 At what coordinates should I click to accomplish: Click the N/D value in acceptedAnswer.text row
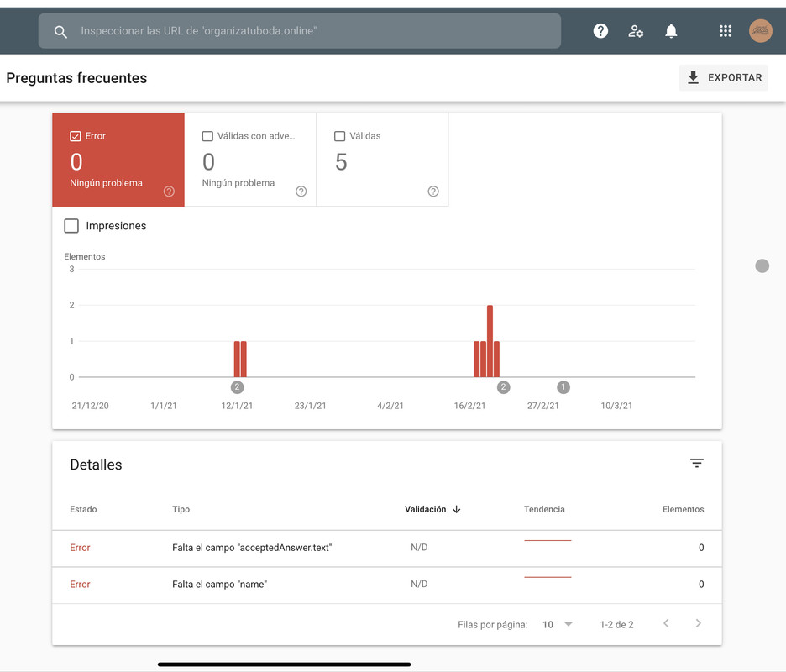(x=419, y=547)
